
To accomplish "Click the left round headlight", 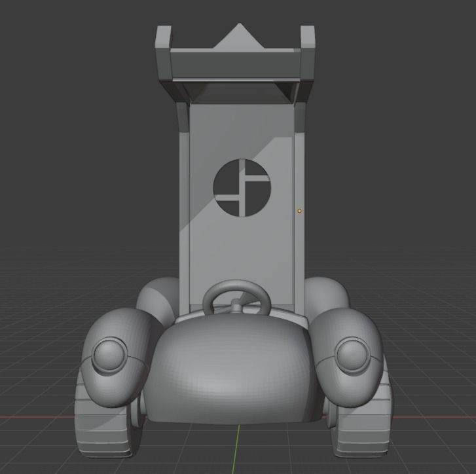I will coord(109,355).
